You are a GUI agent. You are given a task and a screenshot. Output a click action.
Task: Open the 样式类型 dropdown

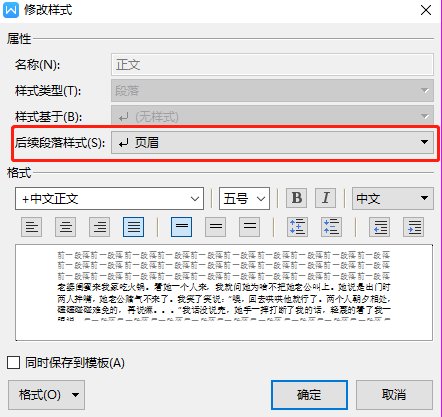tap(272, 90)
